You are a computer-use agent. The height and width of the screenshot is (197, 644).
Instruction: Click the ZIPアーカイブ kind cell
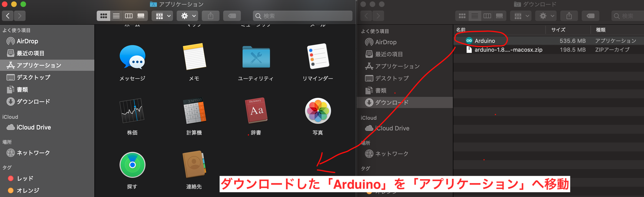612,50
